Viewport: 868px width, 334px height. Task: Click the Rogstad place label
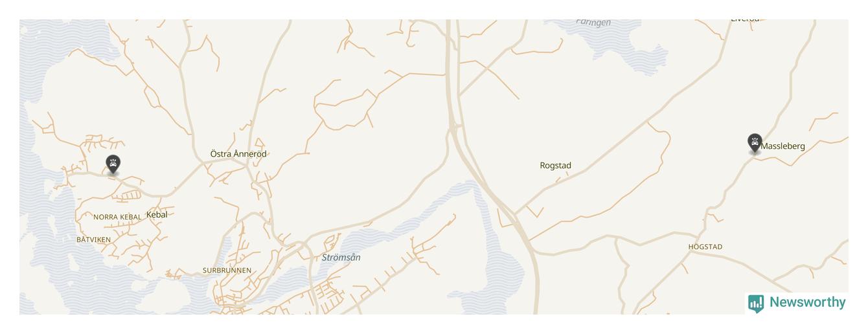[556, 166]
